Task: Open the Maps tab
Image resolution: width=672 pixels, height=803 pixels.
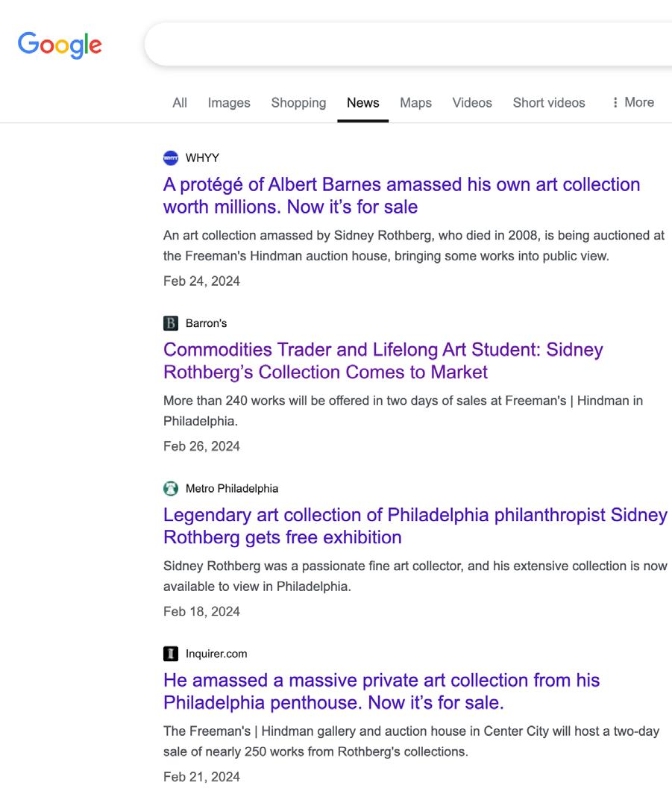Action: 415,103
